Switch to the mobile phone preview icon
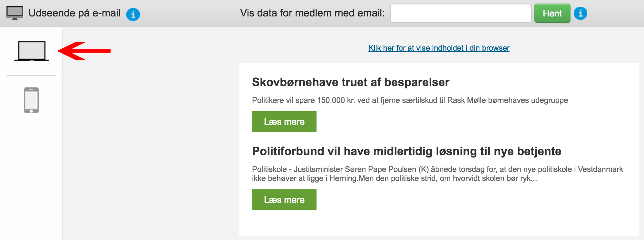This screenshot has height=240, width=644. tap(31, 100)
